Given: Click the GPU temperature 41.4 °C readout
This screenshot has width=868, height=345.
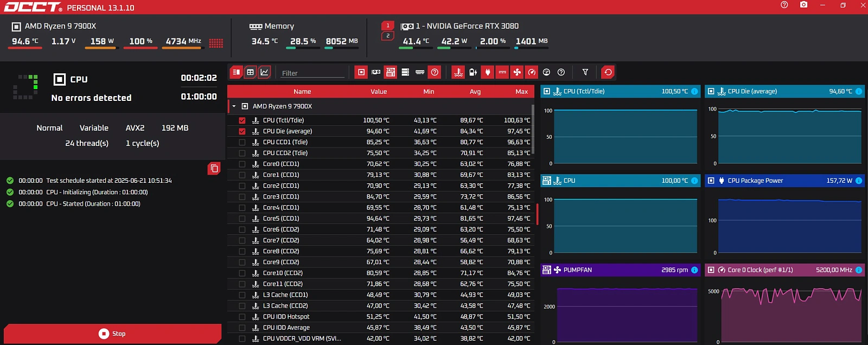Looking at the screenshot, I should tap(416, 41).
